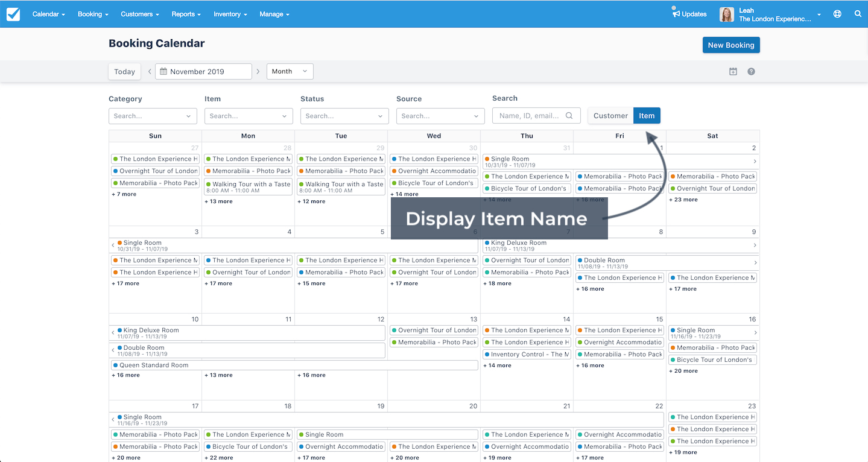The width and height of the screenshot is (868, 462).
Task: Open Walking Tour with a Taste on Monday 28
Action: [248, 187]
